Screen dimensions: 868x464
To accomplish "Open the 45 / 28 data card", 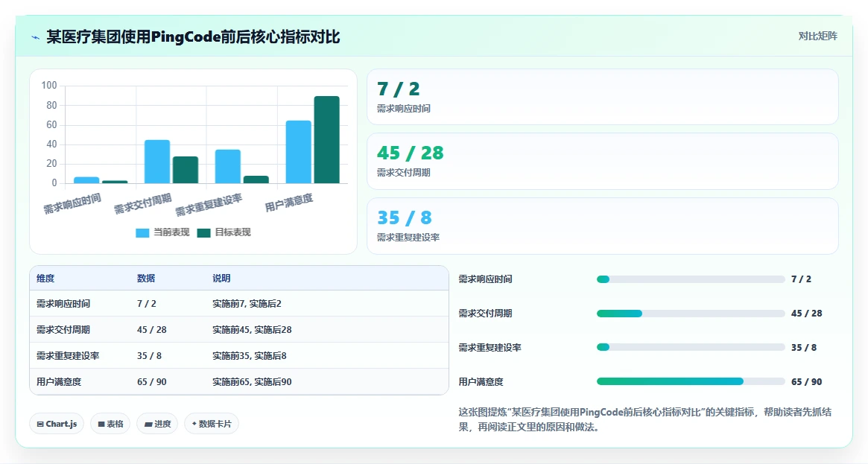I will click(602, 161).
